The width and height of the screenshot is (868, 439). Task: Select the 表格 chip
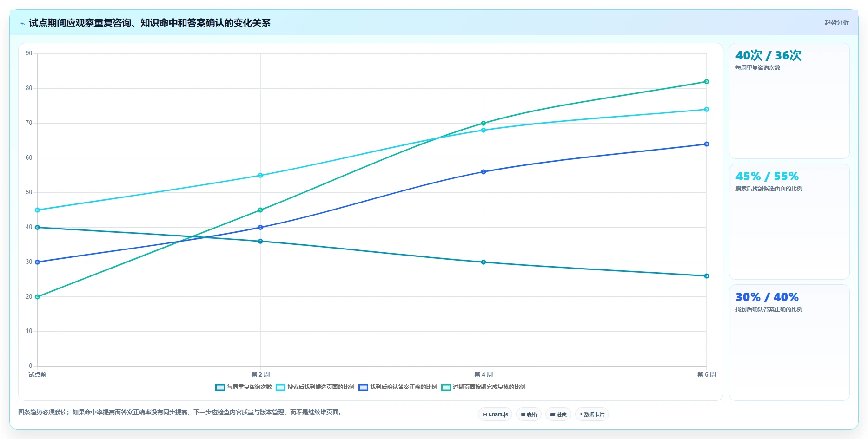pyautogui.click(x=529, y=414)
